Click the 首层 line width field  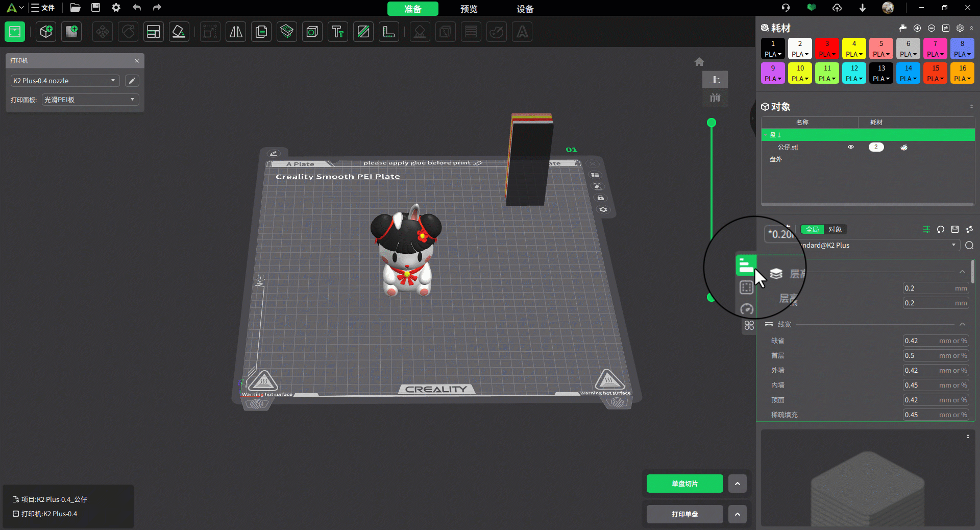pos(936,356)
